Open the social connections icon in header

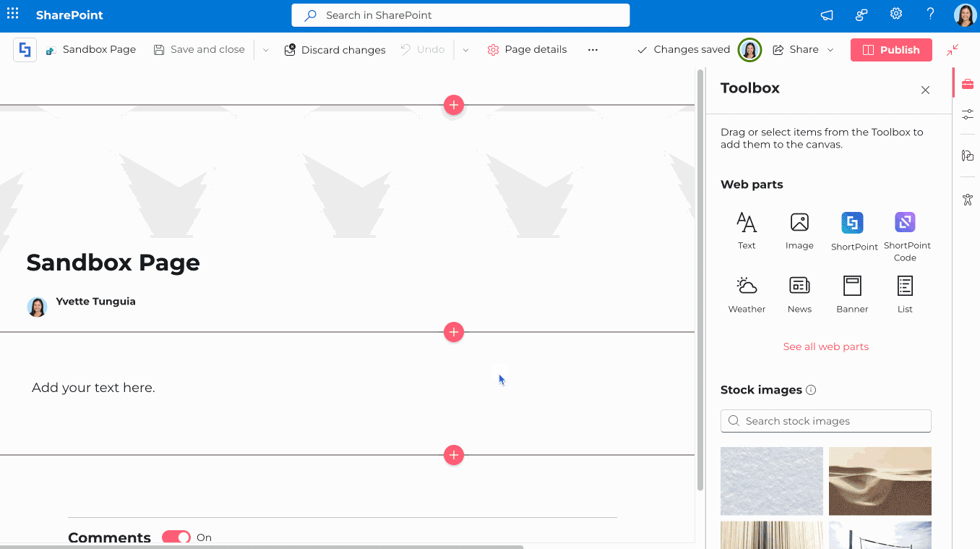(x=861, y=14)
